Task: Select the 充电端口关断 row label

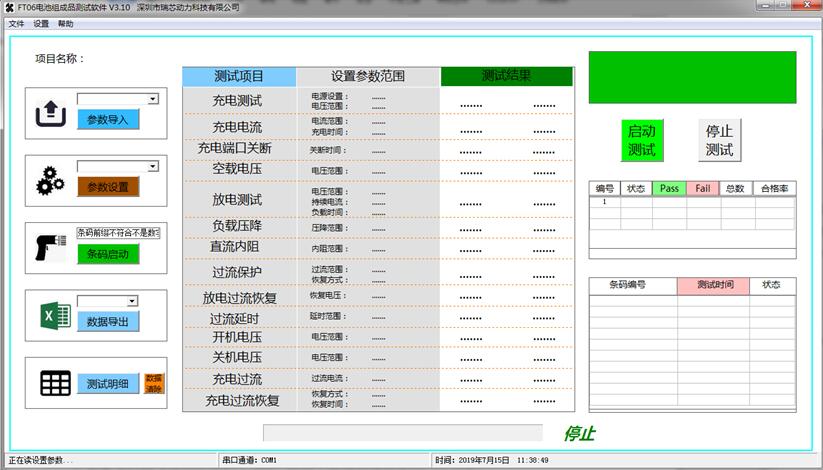Action: point(235,148)
